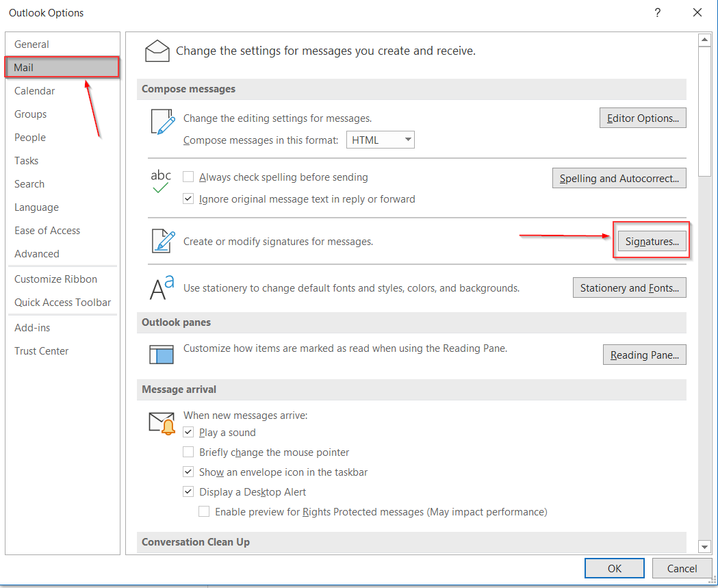
Task: Open the Tasks options category
Action: [x=63, y=161]
